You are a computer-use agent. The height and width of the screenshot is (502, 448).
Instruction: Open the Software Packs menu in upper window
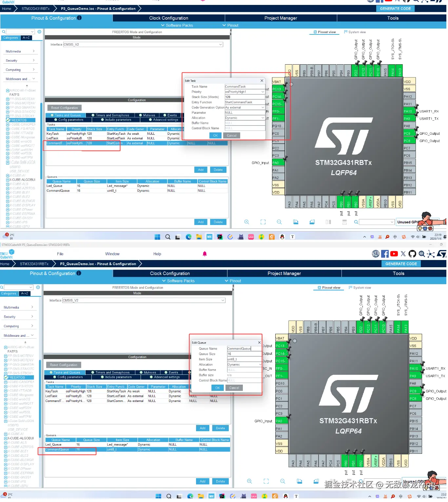pyautogui.click(x=178, y=25)
